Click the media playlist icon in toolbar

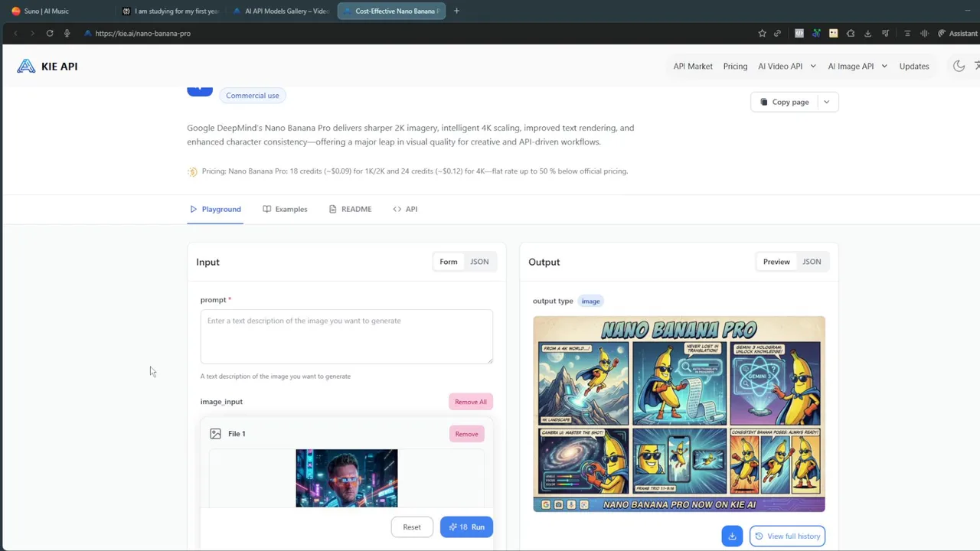(x=886, y=34)
